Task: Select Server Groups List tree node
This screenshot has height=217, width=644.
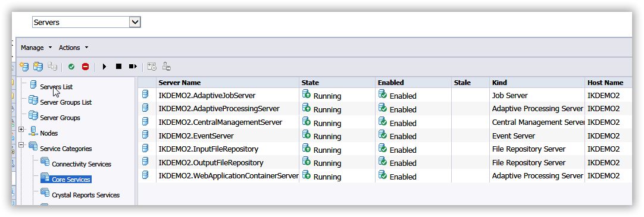Action: pos(65,102)
